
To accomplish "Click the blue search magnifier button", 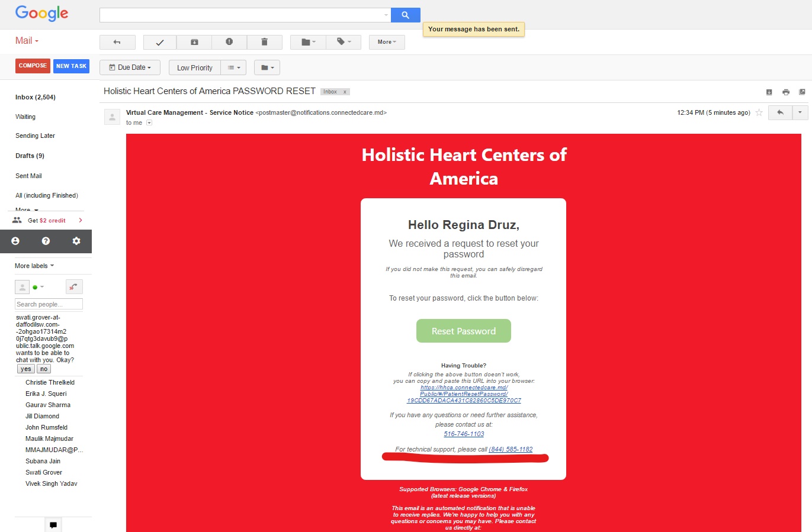I will click(405, 15).
